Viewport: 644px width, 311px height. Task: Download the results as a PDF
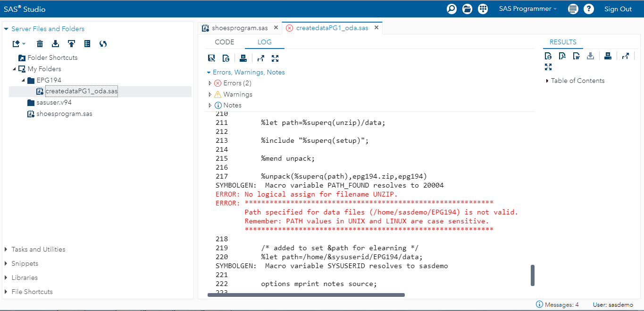[x=562, y=56]
